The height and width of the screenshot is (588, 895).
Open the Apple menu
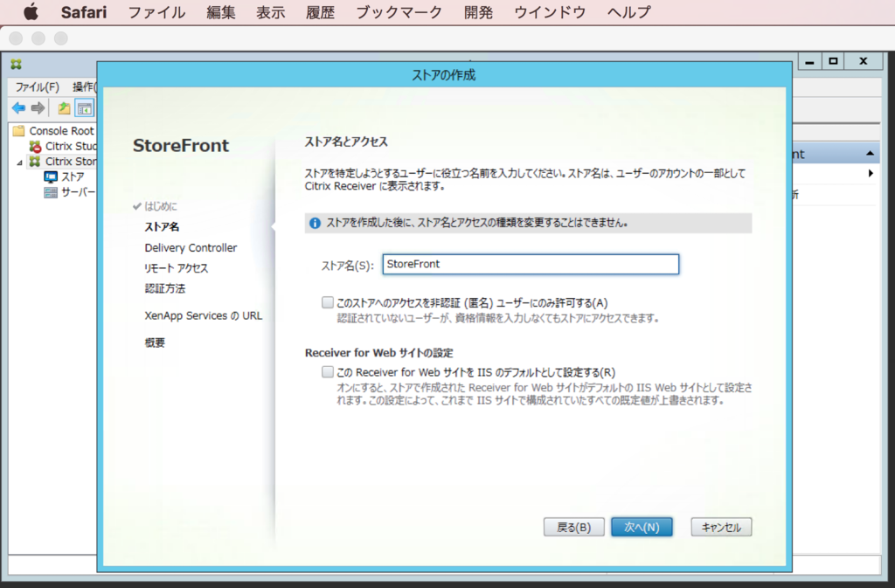pos(31,11)
